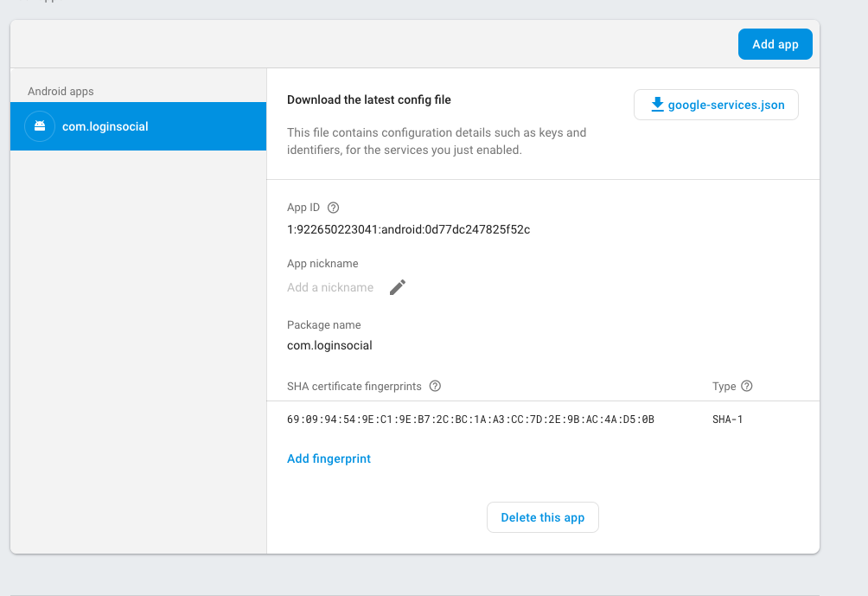Click the Android apps section label
The width and height of the screenshot is (868, 596).
pos(61,91)
